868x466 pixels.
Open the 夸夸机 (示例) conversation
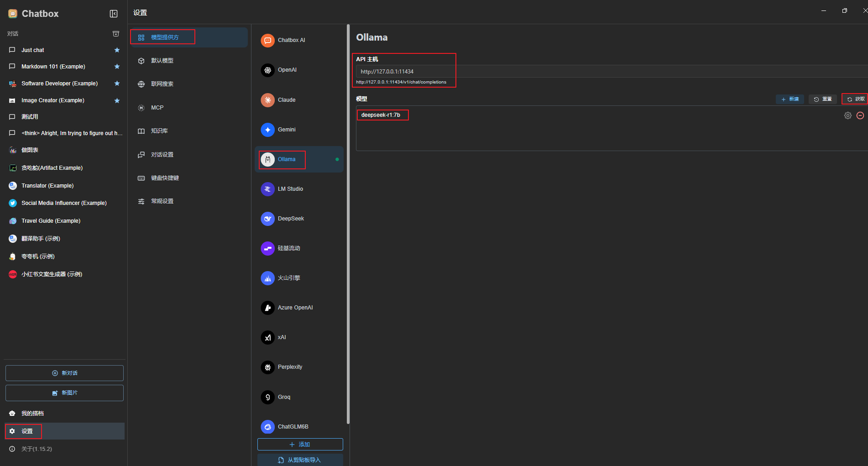point(64,257)
